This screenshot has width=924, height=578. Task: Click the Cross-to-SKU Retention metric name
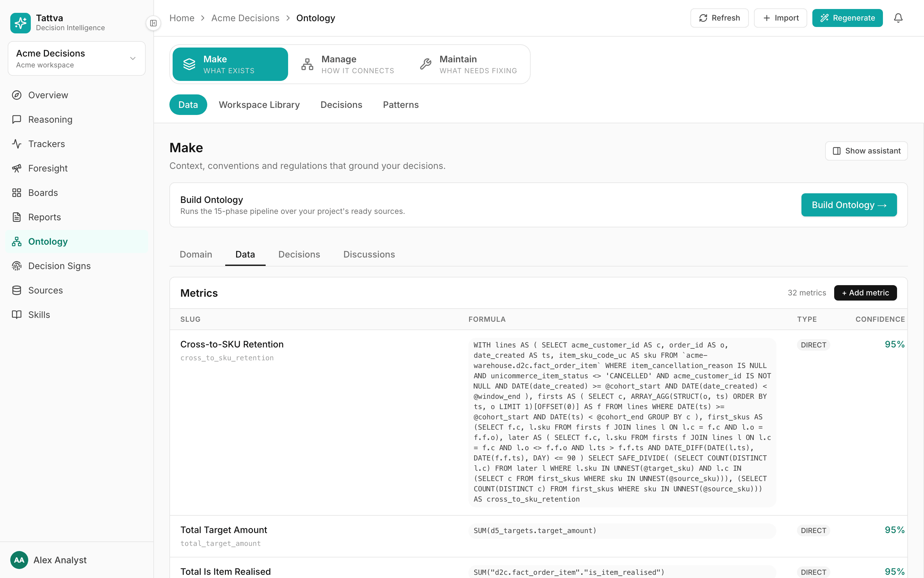pyautogui.click(x=232, y=345)
